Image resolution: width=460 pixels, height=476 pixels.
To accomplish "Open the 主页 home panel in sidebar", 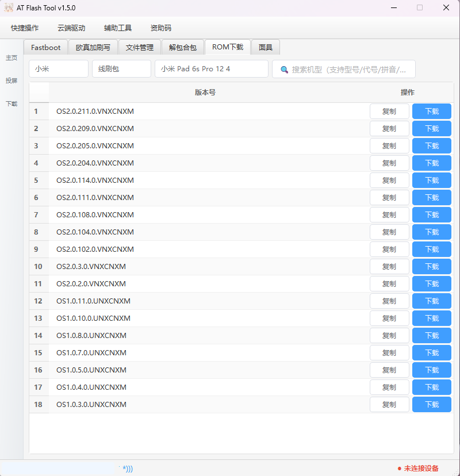I will 11,57.
